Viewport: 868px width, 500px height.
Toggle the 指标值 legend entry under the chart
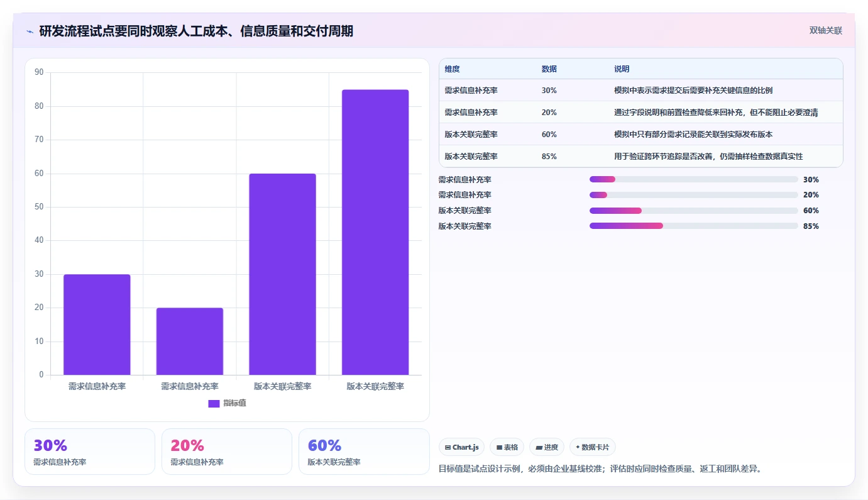pyautogui.click(x=227, y=403)
